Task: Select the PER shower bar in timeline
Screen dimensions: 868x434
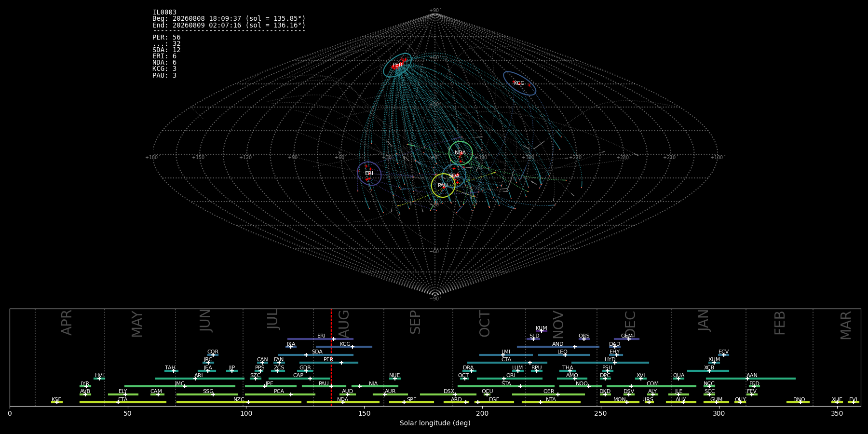Action: click(329, 363)
